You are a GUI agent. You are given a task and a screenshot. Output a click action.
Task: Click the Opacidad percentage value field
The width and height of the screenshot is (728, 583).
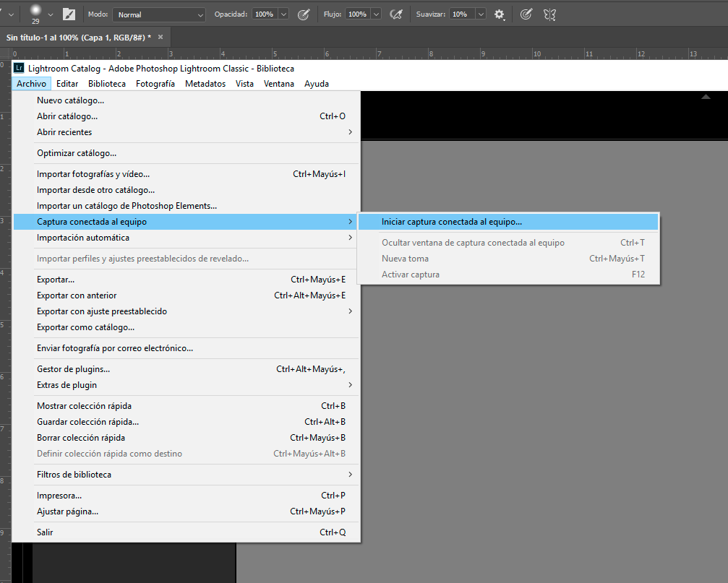pyautogui.click(x=265, y=14)
